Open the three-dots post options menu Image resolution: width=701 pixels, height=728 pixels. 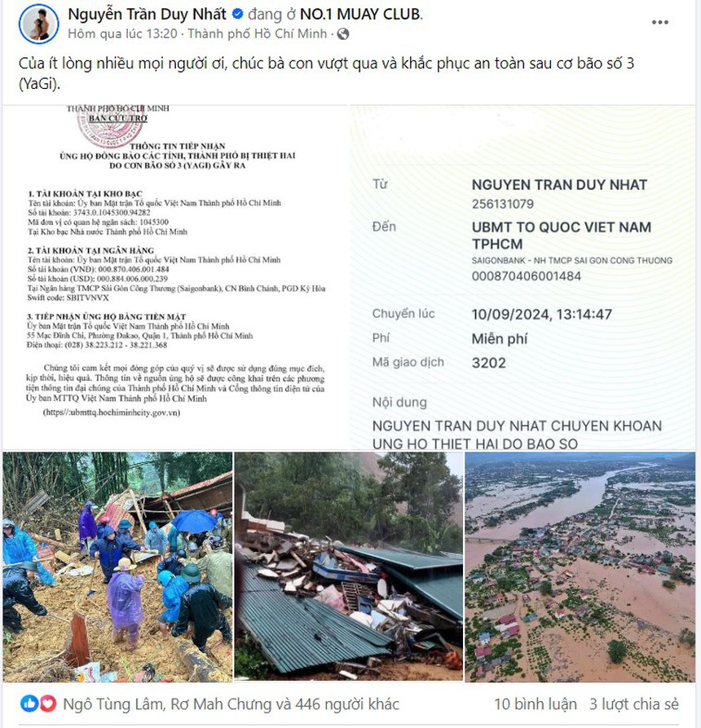pyautogui.click(x=659, y=22)
